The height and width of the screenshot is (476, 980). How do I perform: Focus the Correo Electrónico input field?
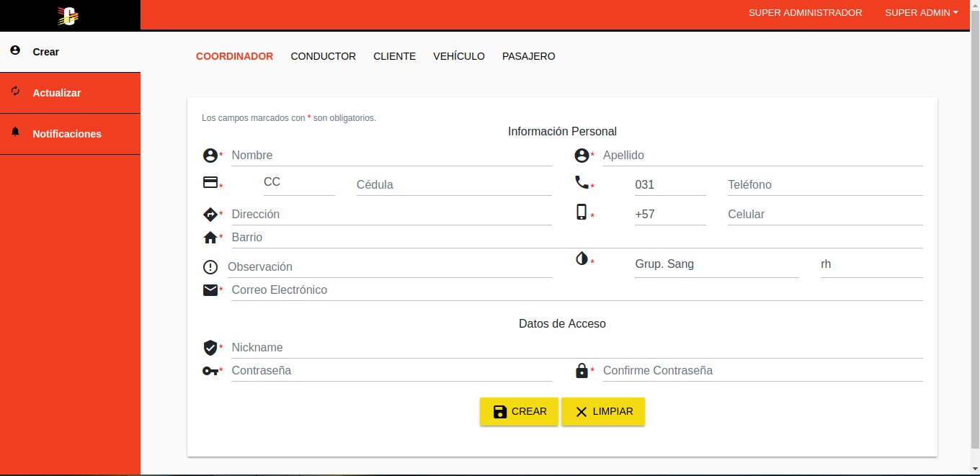(577, 290)
